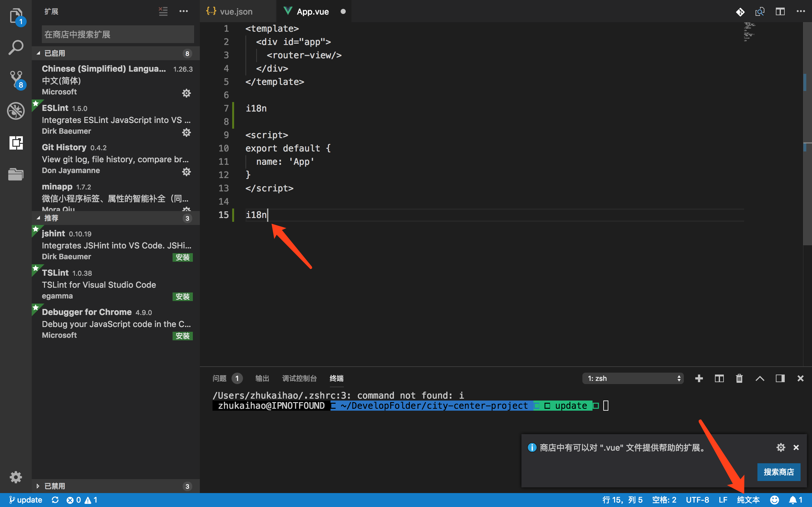The width and height of the screenshot is (812, 507).
Task: Open the Extensions view in the activity bar
Action: pos(16,143)
